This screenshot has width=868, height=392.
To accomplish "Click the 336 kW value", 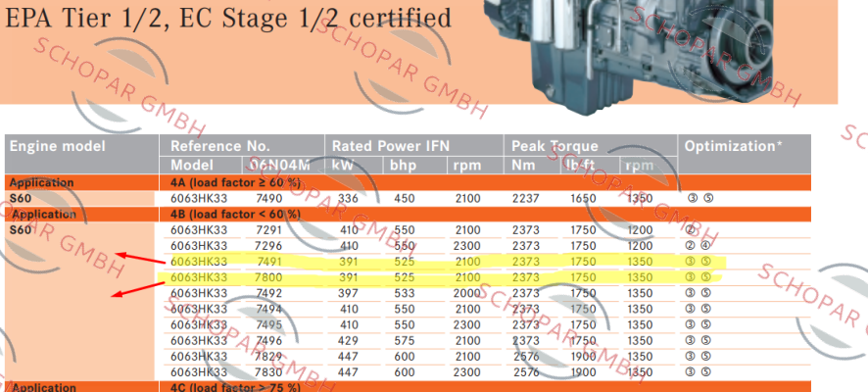I will pyautogui.click(x=348, y=198).
